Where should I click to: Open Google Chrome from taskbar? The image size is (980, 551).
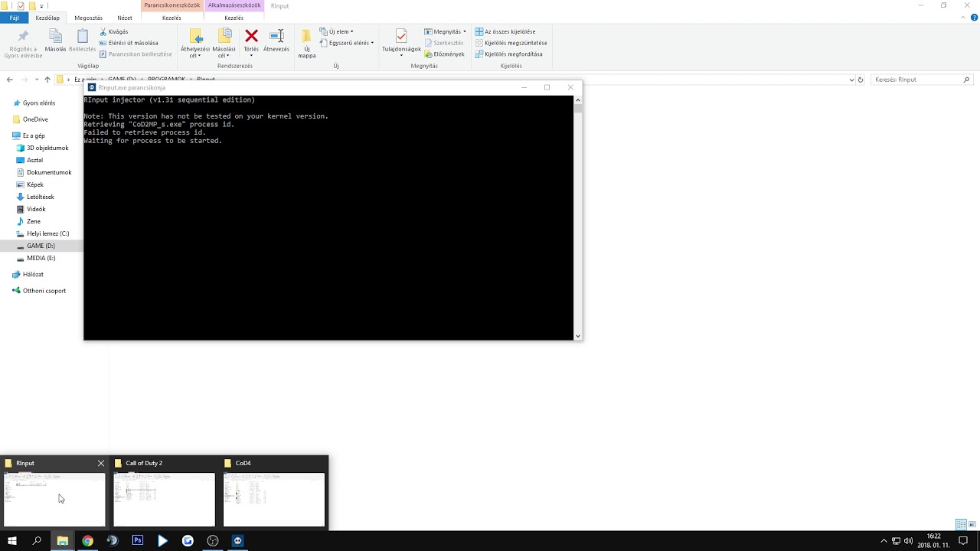click(87, 540)
